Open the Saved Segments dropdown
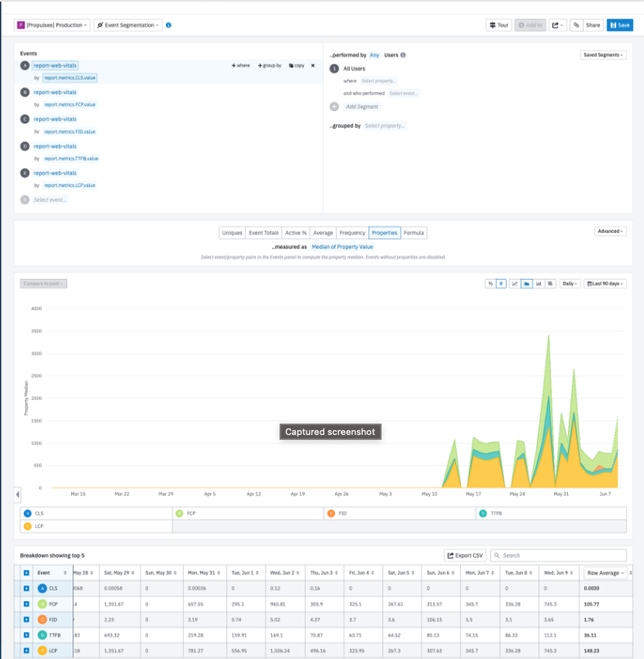This screenshot has height=659, width=644. [603, 55]
